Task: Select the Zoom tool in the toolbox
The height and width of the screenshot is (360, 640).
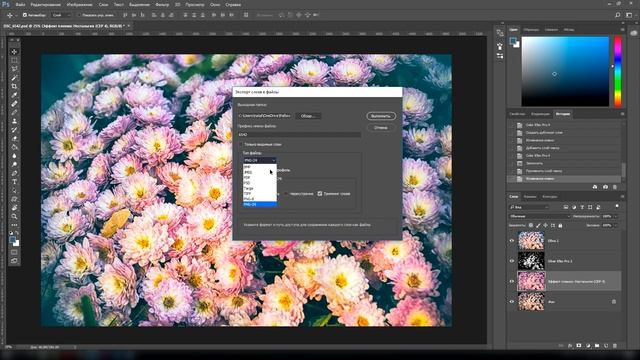Action: tap(14, 216)
